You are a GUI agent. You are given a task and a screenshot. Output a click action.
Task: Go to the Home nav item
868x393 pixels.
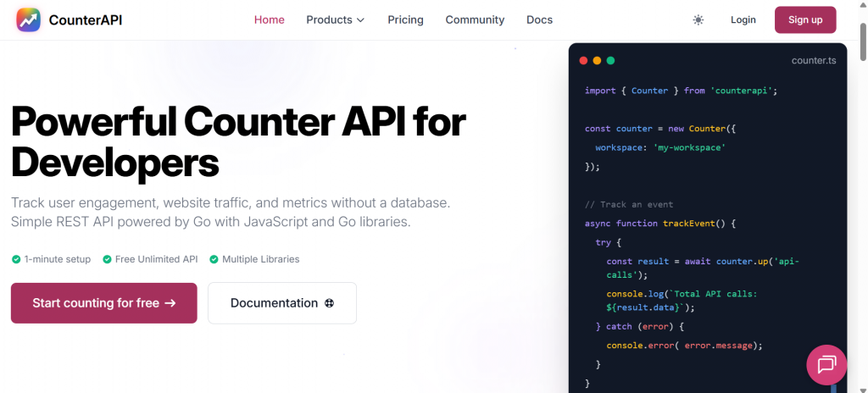[269, 20]
